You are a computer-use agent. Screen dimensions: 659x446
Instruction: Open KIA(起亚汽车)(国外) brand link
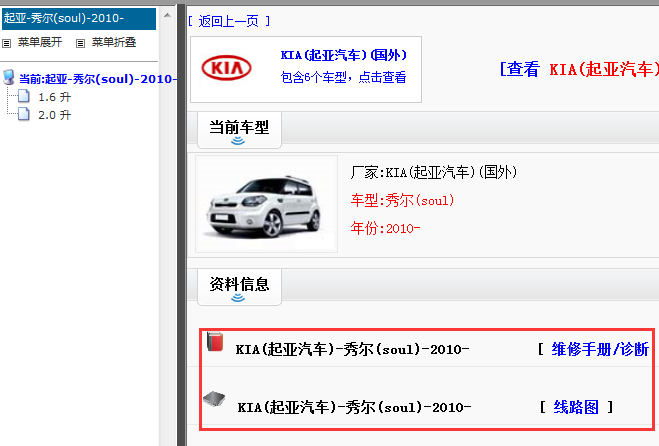pyautogui.click(x=344, y=55)
